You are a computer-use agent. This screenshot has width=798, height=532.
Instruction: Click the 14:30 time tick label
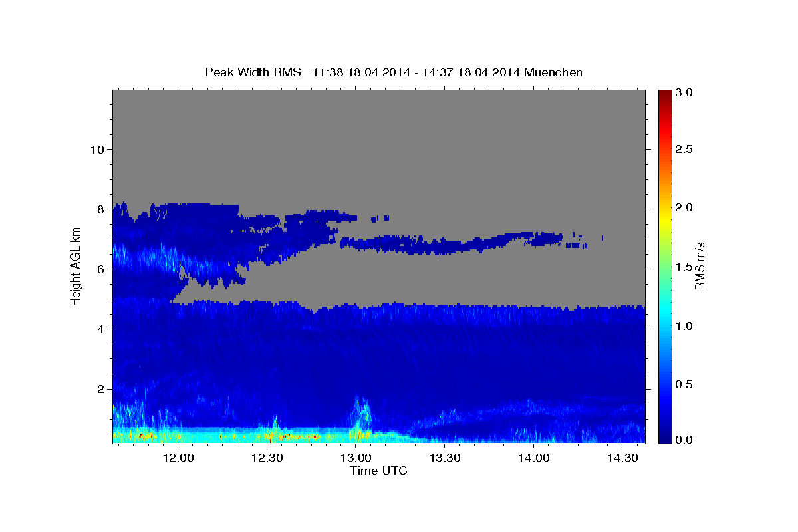coord(622,458)
